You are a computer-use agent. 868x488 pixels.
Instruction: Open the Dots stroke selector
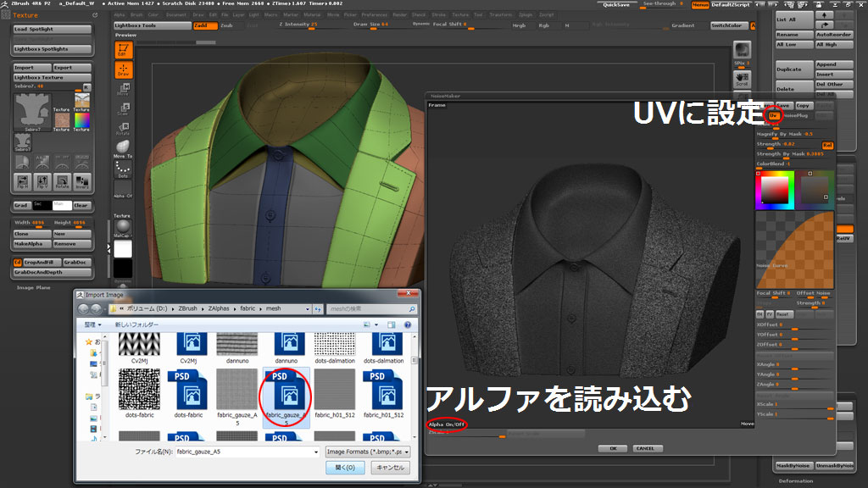123,169
